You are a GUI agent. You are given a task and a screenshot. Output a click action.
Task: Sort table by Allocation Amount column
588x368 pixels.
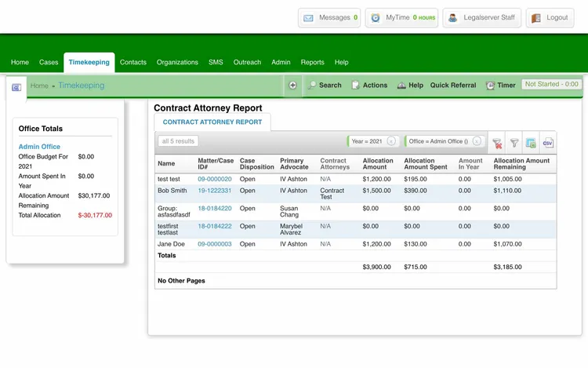point(378,164)
